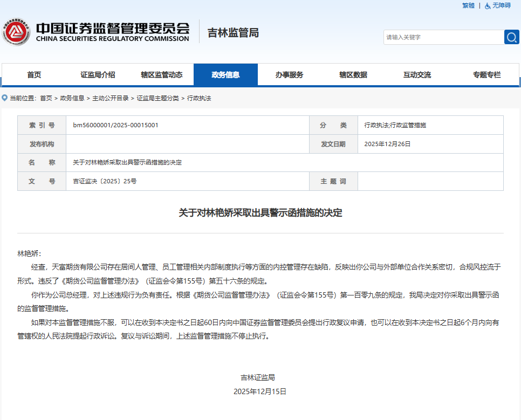Image resolution: width=521 pixels, height=420 pixels.
Task: Click the magnifier search button
Action: [511, 37]
